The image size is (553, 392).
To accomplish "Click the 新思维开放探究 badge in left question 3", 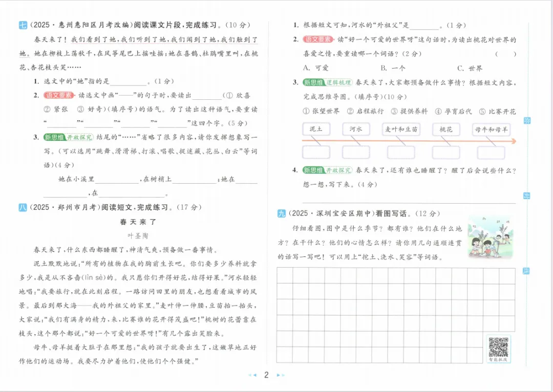I will [68, 137].
